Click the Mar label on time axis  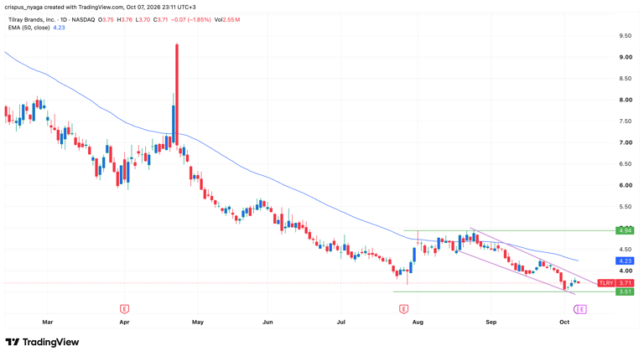click(x=48, y=322)
